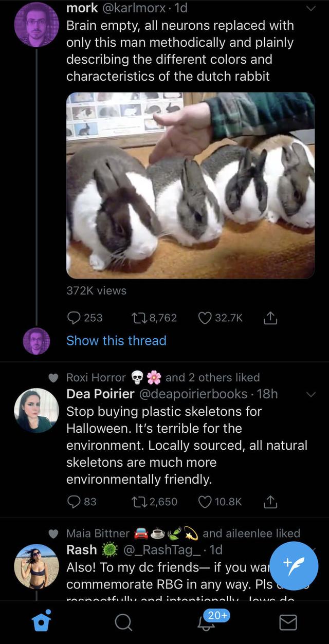The height and width of the screenshot is (644, 329).
Task: Share mork's rabbit tweet
Action: pos(271,318)
